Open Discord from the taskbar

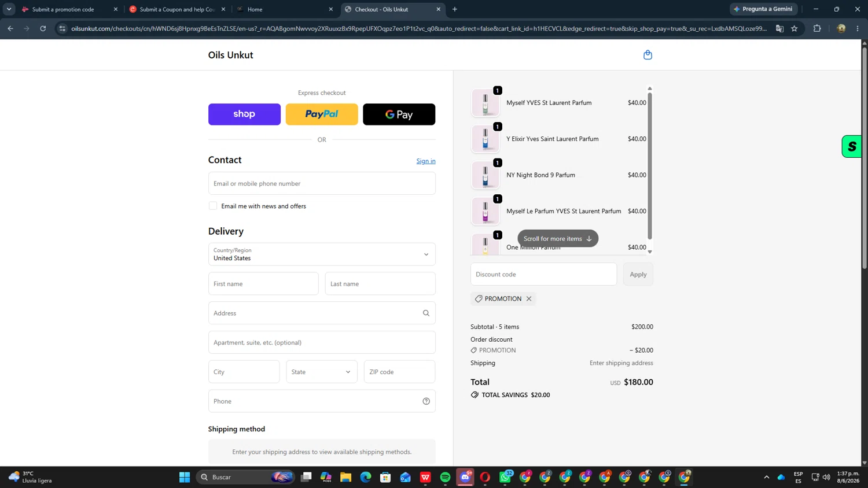click(x=465, y=477)
